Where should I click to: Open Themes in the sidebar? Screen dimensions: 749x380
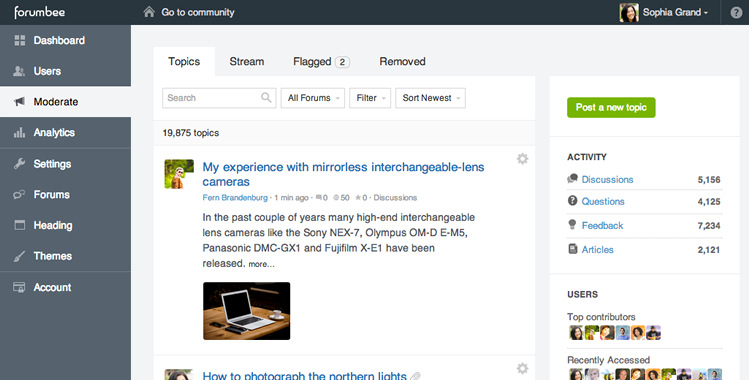65,256
